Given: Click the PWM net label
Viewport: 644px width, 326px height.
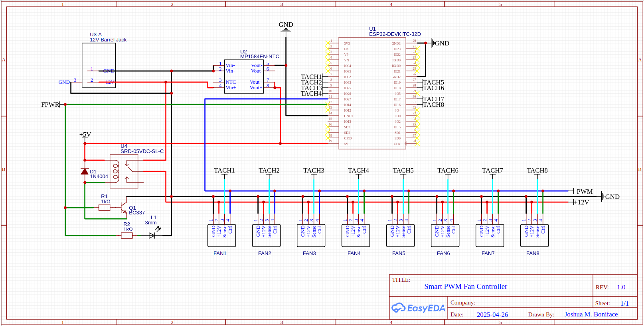Looking at the screenshot, I should [584, 192].
